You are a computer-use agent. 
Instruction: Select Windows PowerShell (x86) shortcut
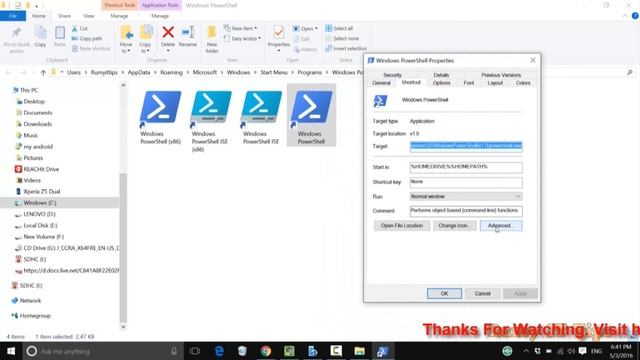pos(160,117)
